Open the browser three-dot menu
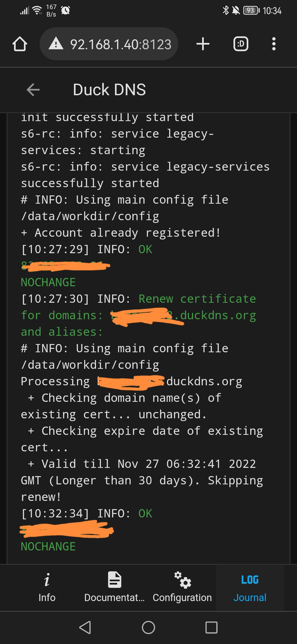This screenshot has height=644, width=297. pos(274,44)
